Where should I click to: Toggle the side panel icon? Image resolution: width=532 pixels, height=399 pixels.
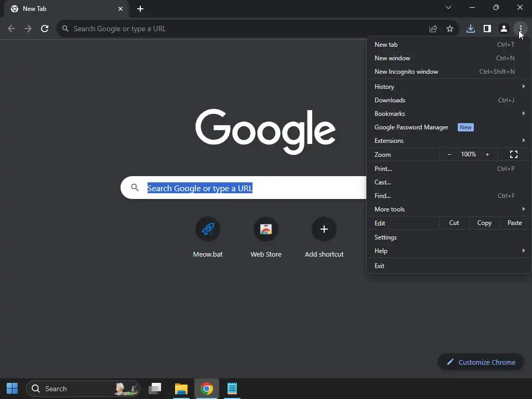(x=487, y=29)
